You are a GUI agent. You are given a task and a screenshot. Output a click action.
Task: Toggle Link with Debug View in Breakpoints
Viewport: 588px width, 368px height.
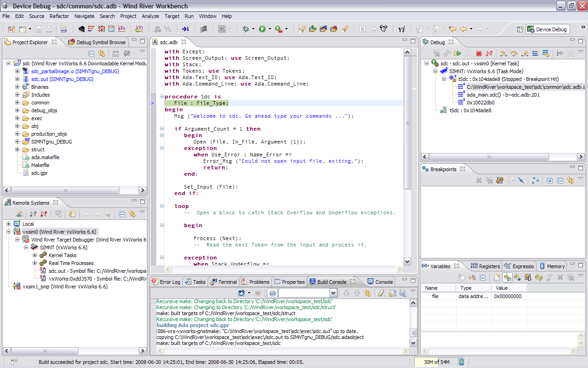click(571, 181)
